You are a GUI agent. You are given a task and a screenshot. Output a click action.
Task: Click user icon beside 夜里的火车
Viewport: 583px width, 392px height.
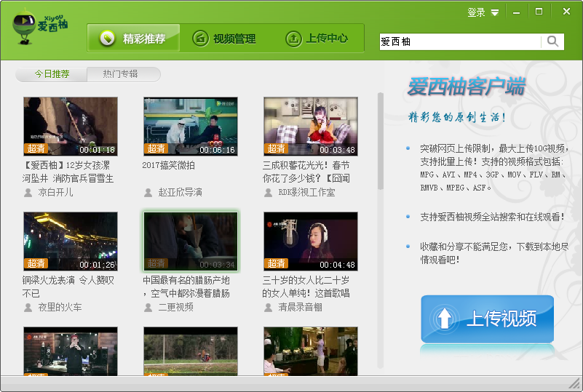[x=28, y=308]
